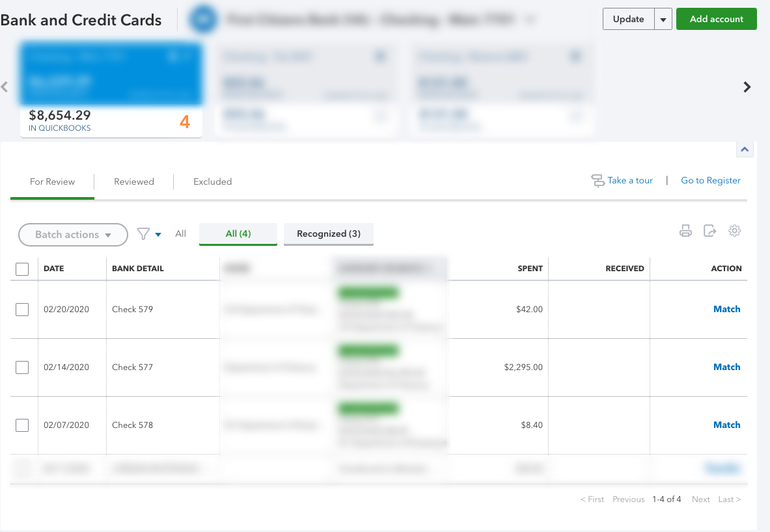Match the Check 578 transaction
The height and width of the screenshot is (532, 770).
pos(726,425)
